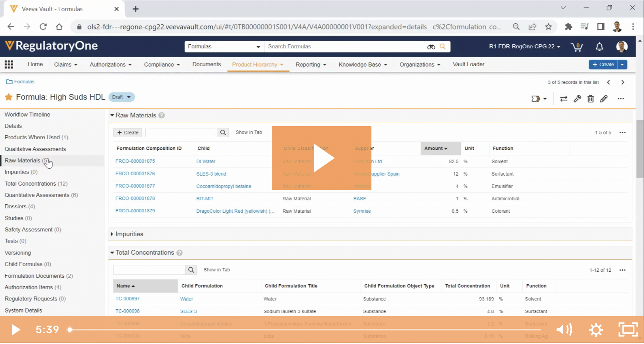
Task: Play the video with the bottom play button
Action: (16, 330)
